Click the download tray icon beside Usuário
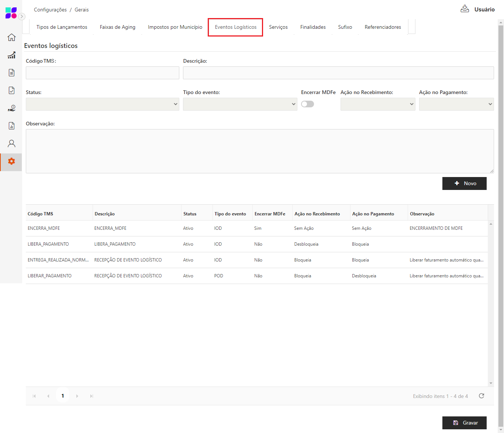The width and height of the screenshot is (504, 433). tap(465, 9)
